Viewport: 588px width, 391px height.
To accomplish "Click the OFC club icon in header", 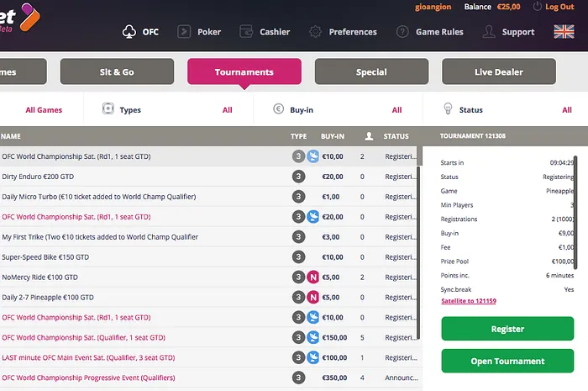I will click(129, 32).
